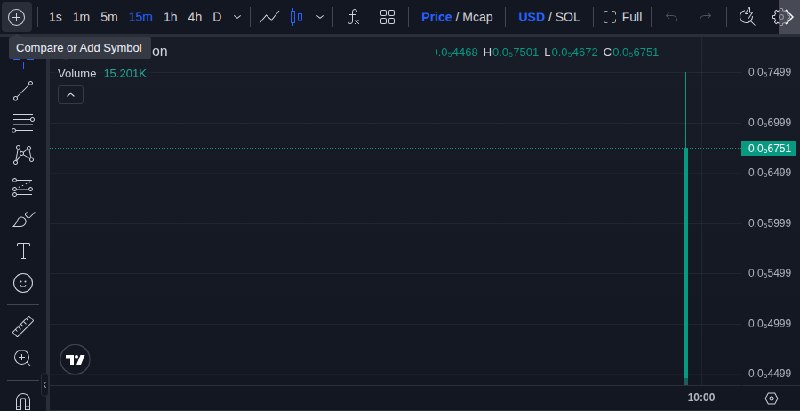The height and width of the screenshot is (411, 800).
Task: Select the 5m timeframe
Action: tap(109, 17)
